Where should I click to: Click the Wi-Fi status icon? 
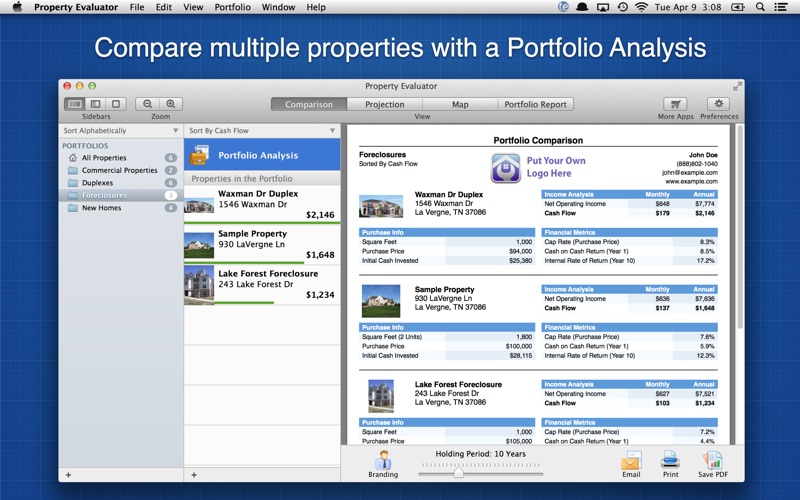point(641,7)
